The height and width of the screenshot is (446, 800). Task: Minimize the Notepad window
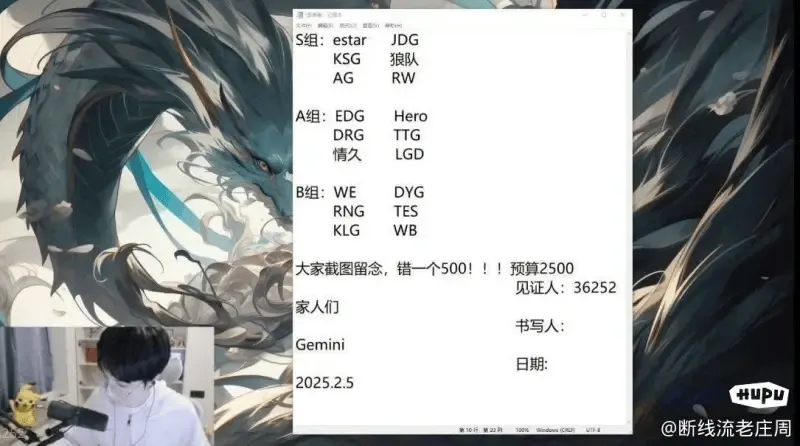(585, 15)
